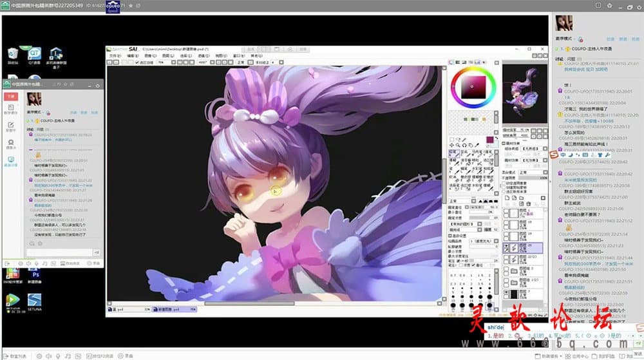Select the flattest brush edge shape

496,201
